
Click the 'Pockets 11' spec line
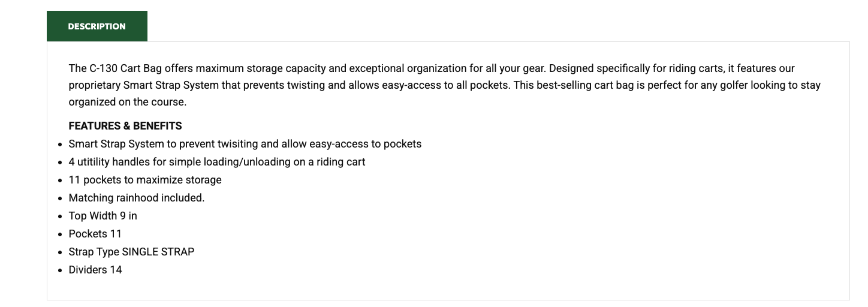tap(95, 234)
